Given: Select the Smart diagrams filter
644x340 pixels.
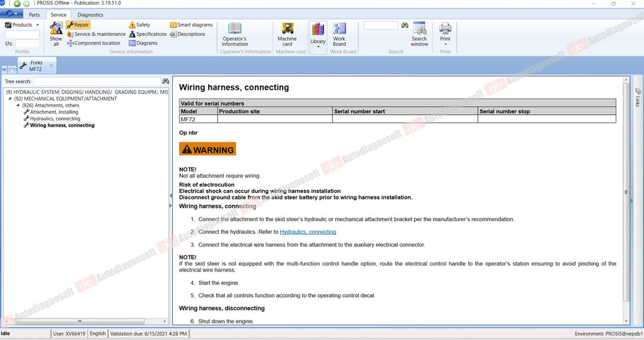Looking at the screenshot, I should click(x=191, y=25).
